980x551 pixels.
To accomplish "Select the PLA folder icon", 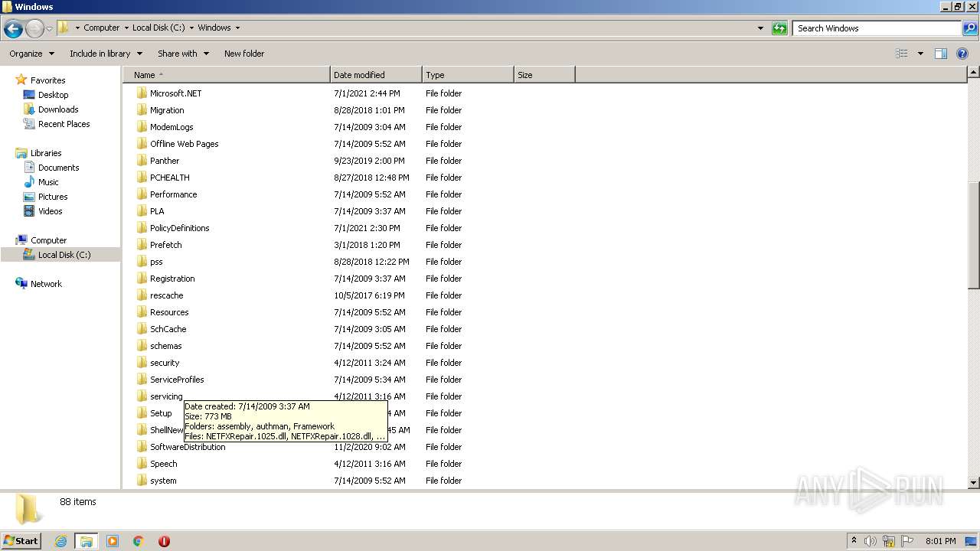I will [x=142, y=211].
